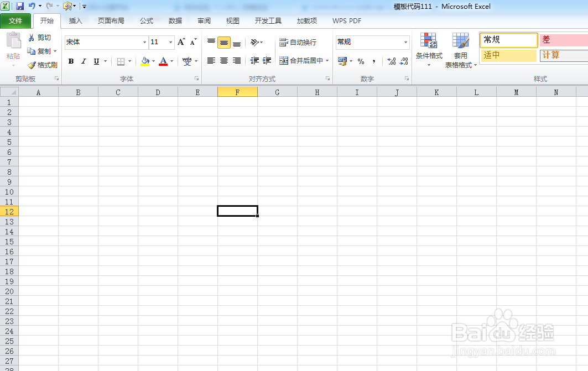Click the cell borders icon
The image size is (588, 371).
point(121,61)
